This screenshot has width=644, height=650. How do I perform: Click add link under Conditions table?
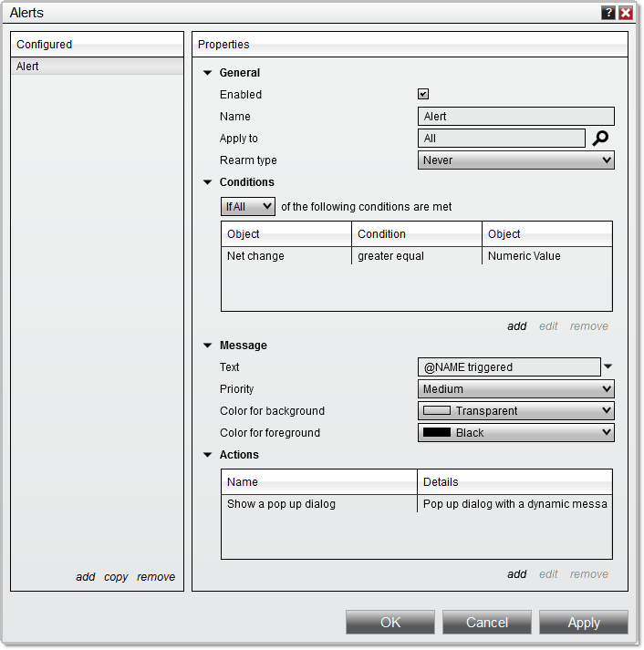point(516,326)
